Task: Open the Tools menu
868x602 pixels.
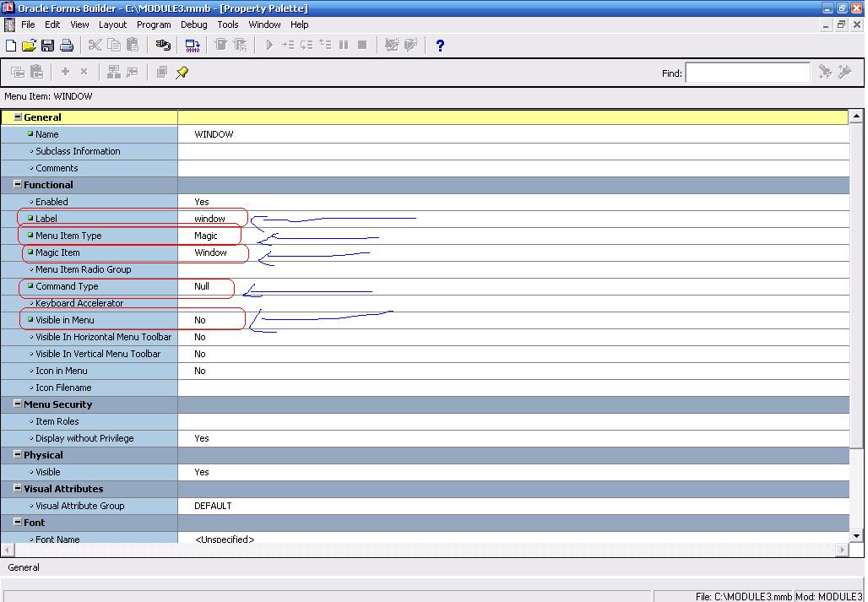Action: pyautogui.click(x=228, y=24)
